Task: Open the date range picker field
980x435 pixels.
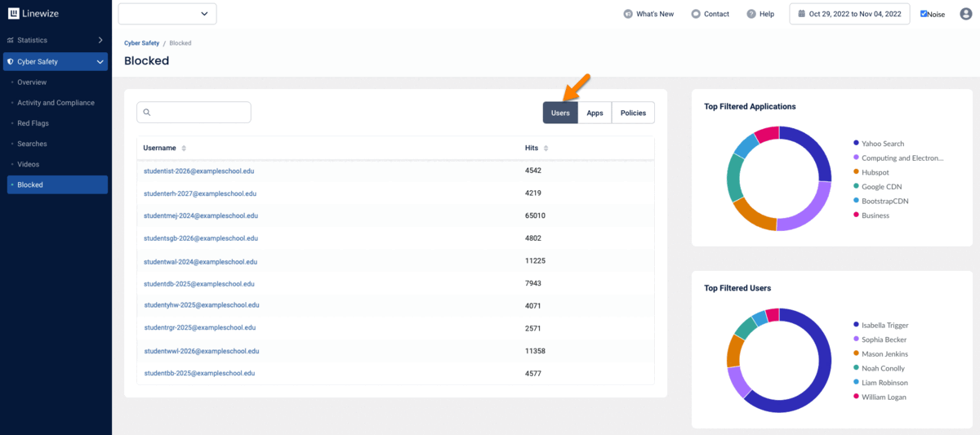Action: (x=849, y=14)
